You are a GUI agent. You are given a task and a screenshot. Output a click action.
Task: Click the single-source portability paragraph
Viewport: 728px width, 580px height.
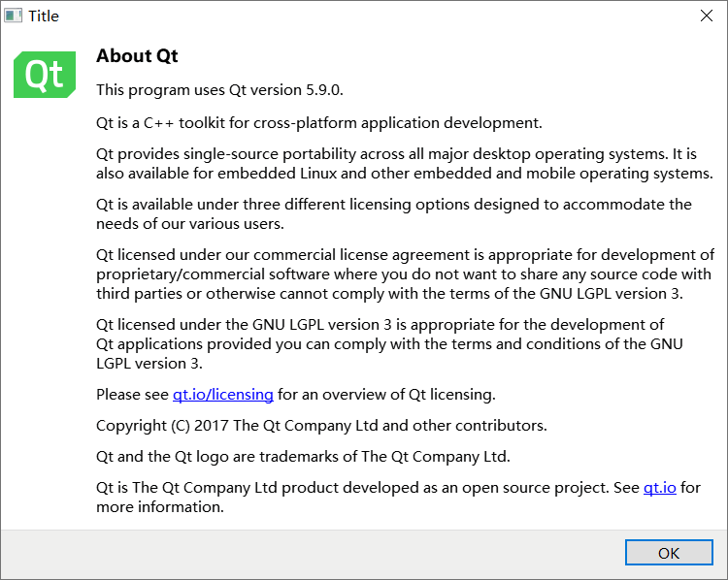tap(405, 163)
